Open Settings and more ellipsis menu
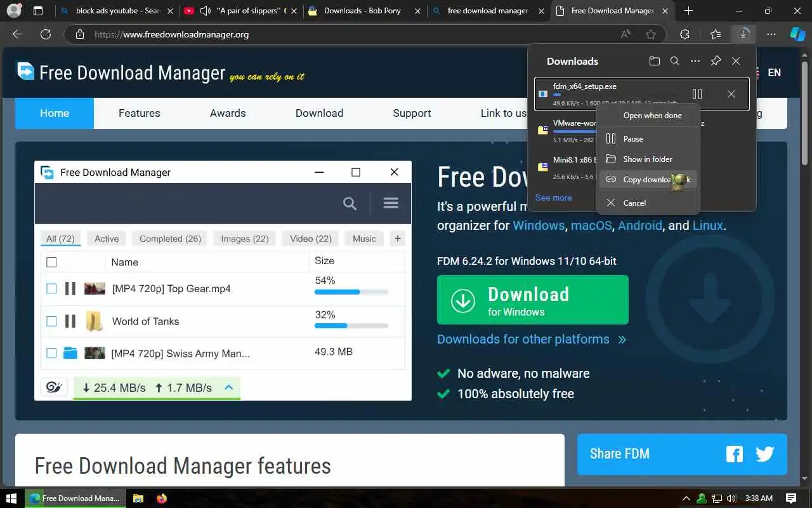Screen dimensions: 812x508 (x=771, y=34)
